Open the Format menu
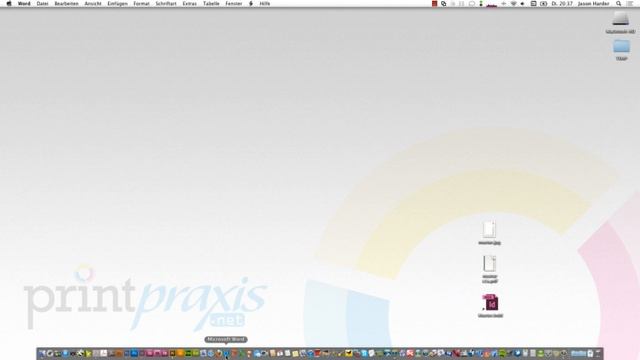Viewport: 640px width, 360px height. pos(142,4)
